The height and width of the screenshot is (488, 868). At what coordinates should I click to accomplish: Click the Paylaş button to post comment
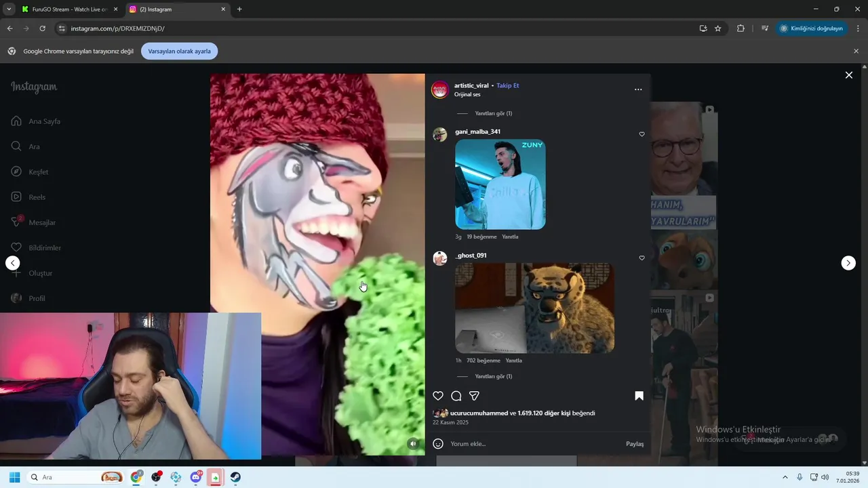[x=635, y=444]
